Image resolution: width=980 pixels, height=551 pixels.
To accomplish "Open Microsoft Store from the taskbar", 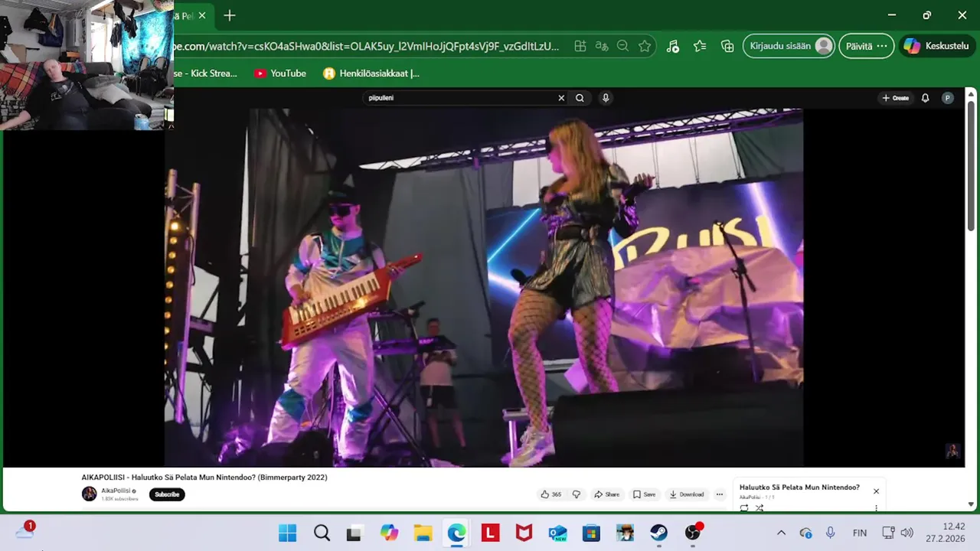I will pos(591,533).
